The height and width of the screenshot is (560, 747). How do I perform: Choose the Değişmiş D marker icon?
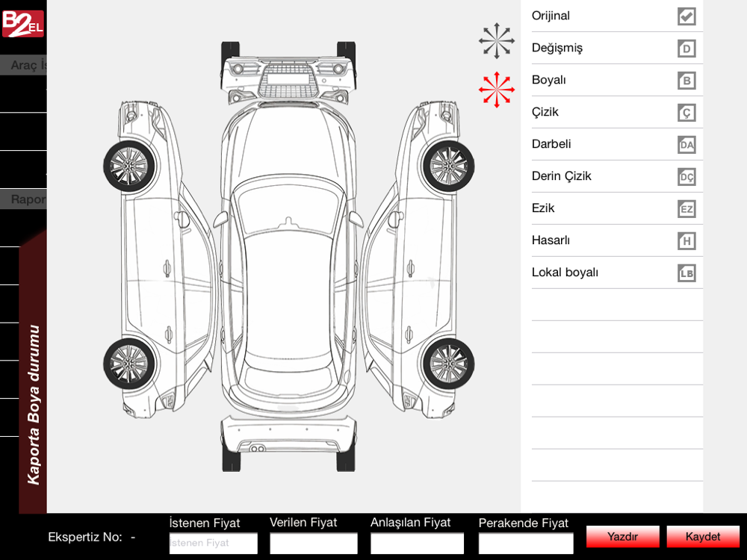tap(686, 49)
